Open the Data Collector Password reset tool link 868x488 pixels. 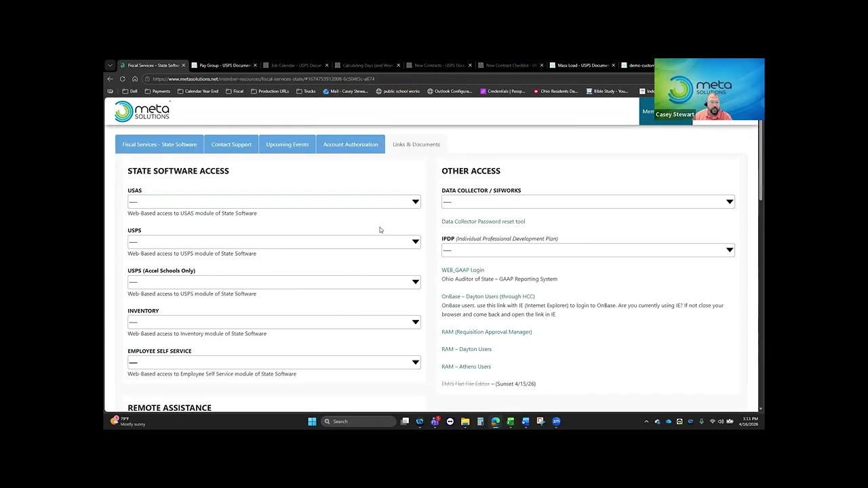coord(484,222)
